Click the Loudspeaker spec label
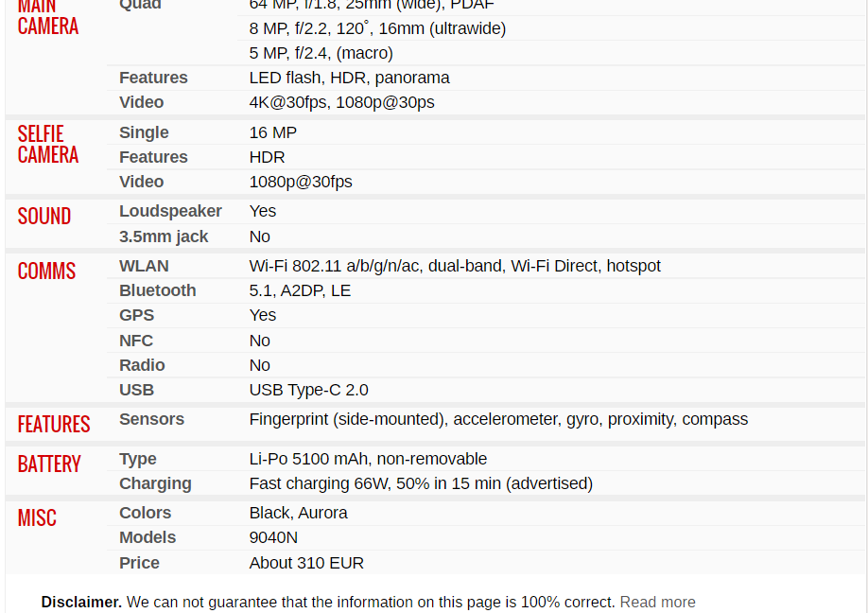This screenshot has width=868, height=613. click(170, 211)
